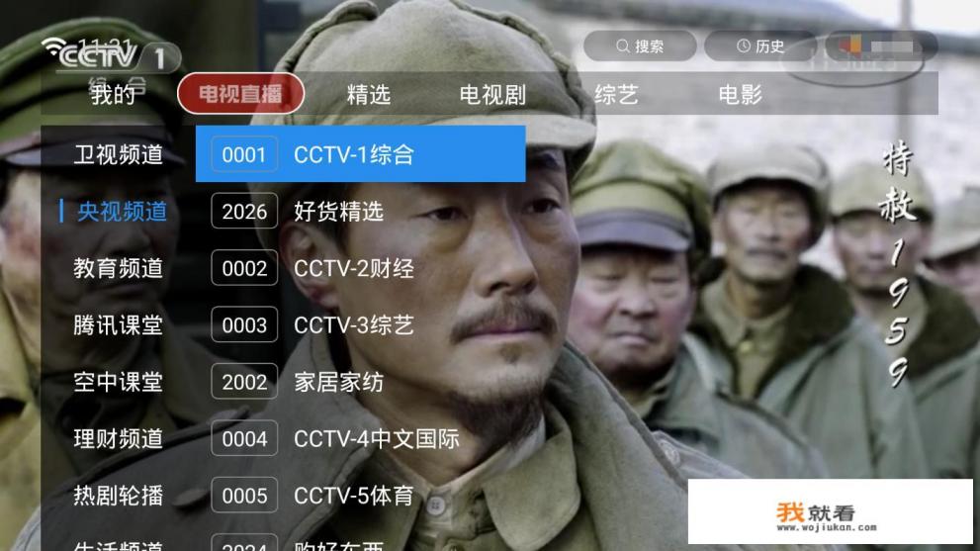This screenshot has height=551, width=980.
Task: Open 腾讯课堂 category
Action: pyautogui.click(x=118, y=325)
